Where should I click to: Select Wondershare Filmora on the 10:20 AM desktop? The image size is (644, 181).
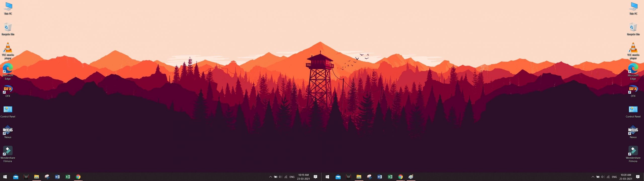633,154
